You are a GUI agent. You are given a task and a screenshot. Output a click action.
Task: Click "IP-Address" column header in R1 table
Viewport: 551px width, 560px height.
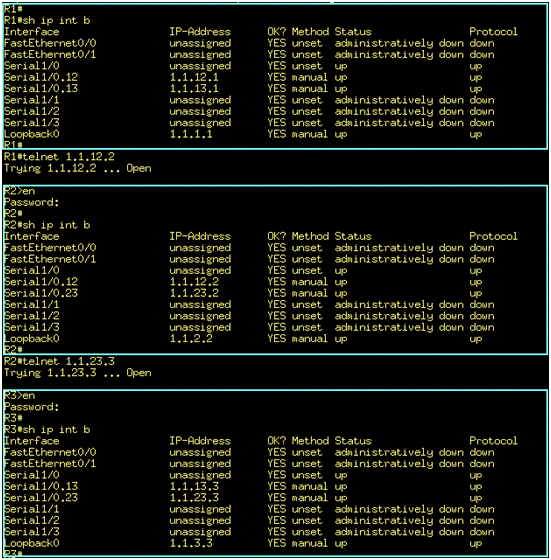pyautogui.click(x=200, y=32)
